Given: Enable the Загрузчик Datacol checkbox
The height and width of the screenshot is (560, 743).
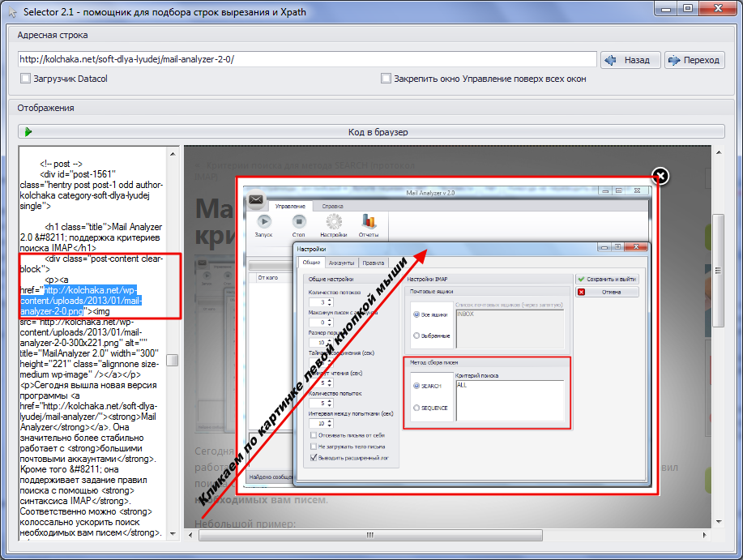Looking at the screenshot, I should [26, 79].
